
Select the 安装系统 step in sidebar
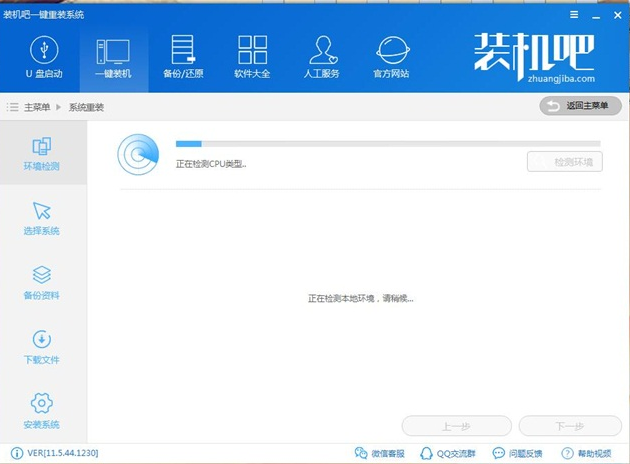coord(42,411)
